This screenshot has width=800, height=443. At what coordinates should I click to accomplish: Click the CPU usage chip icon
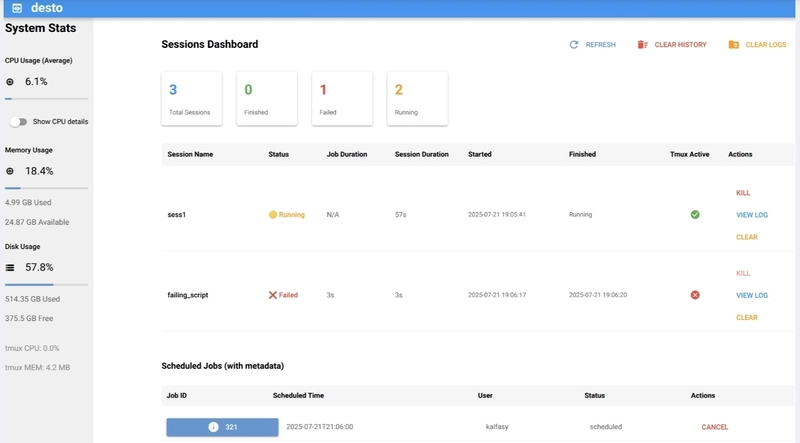[x=10, y=82]
